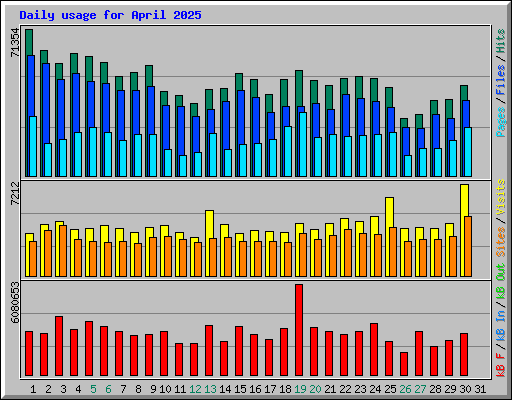
Task: Click the 'Daily usage for April 2025' title
Action: [x=110, y=15]
